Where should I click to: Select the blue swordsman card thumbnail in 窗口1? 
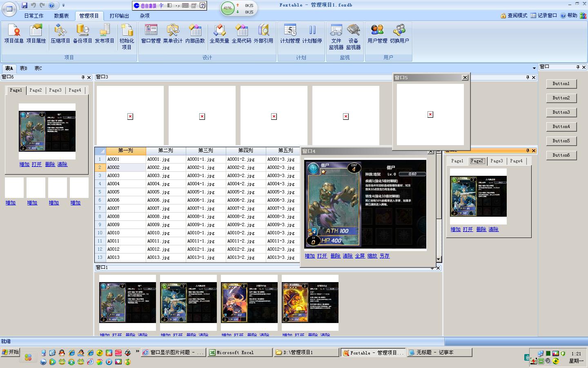point(188,303)
